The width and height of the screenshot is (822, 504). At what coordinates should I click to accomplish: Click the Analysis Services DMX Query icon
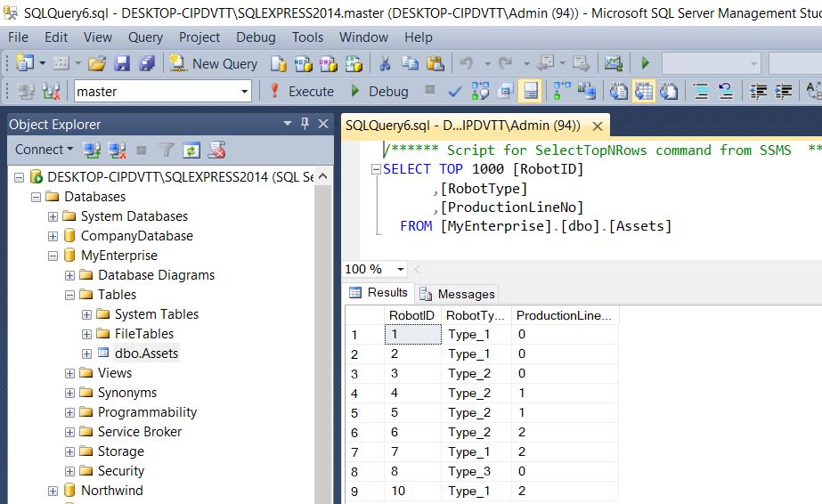tap(328, 63)
